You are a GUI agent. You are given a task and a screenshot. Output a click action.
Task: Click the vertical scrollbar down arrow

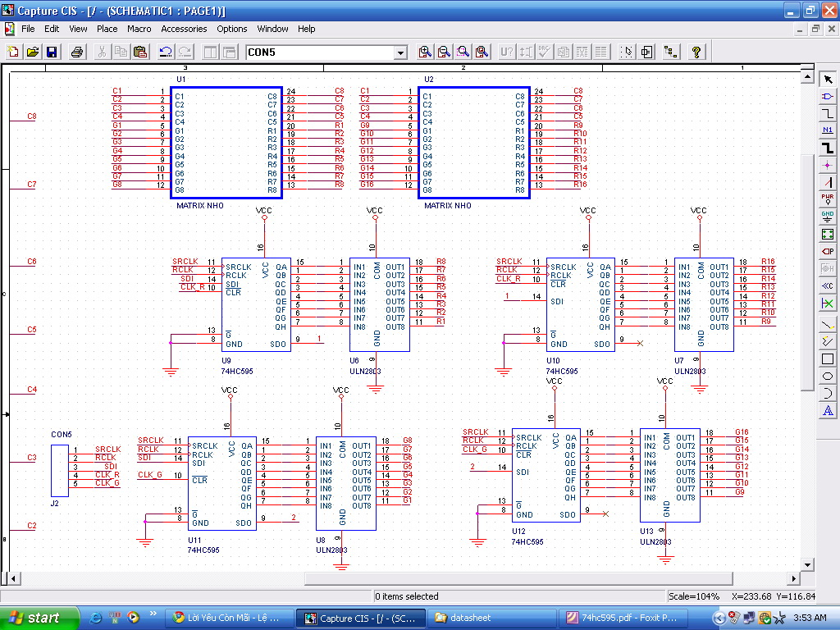click(807, 565)
